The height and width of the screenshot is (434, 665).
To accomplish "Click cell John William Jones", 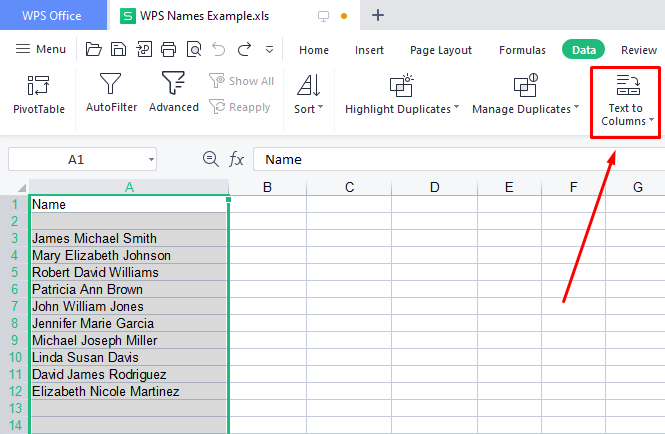I will pos(129,306).
